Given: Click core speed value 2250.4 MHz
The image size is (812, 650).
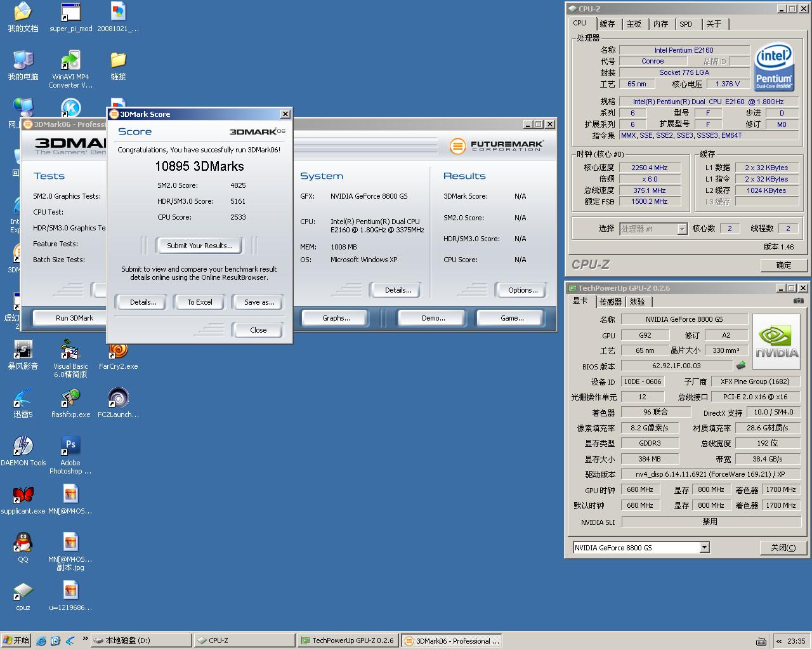Looking at the screenshot, I should point(649,168).
